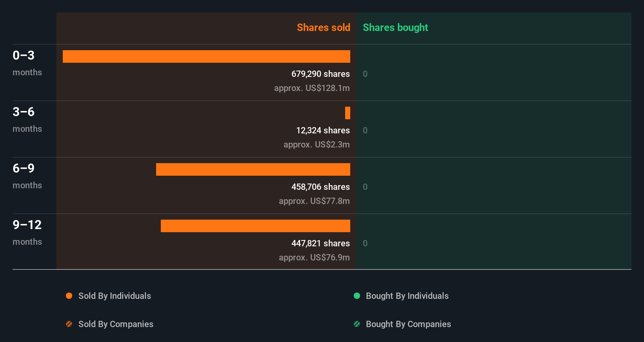This screenshot has height=342, width=644.
Task: Click the 447,821 shares value
Action: [320, 243]
